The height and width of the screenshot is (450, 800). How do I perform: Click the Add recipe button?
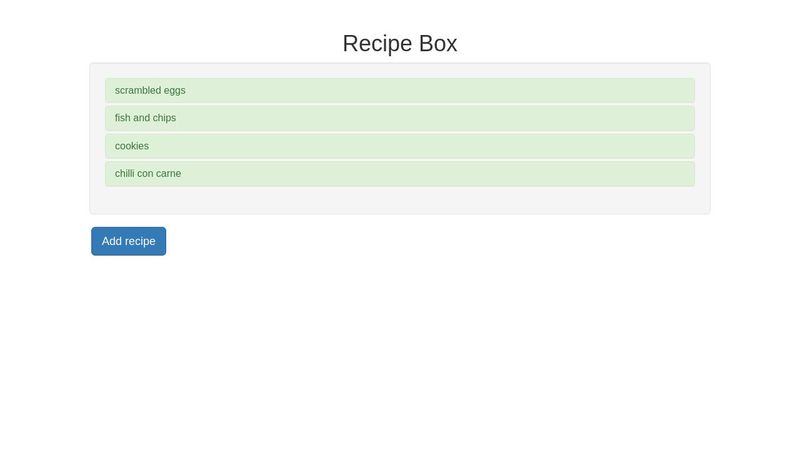(129, 241)
